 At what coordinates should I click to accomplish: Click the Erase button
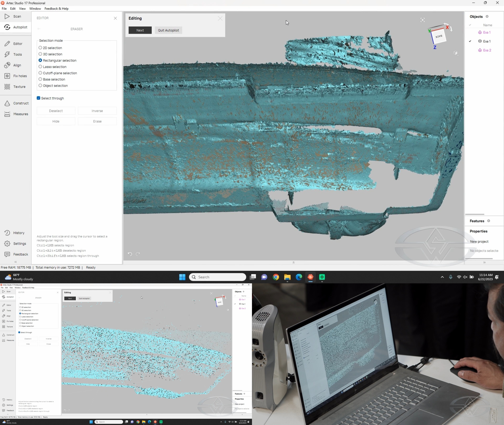[x=97, y=121]
